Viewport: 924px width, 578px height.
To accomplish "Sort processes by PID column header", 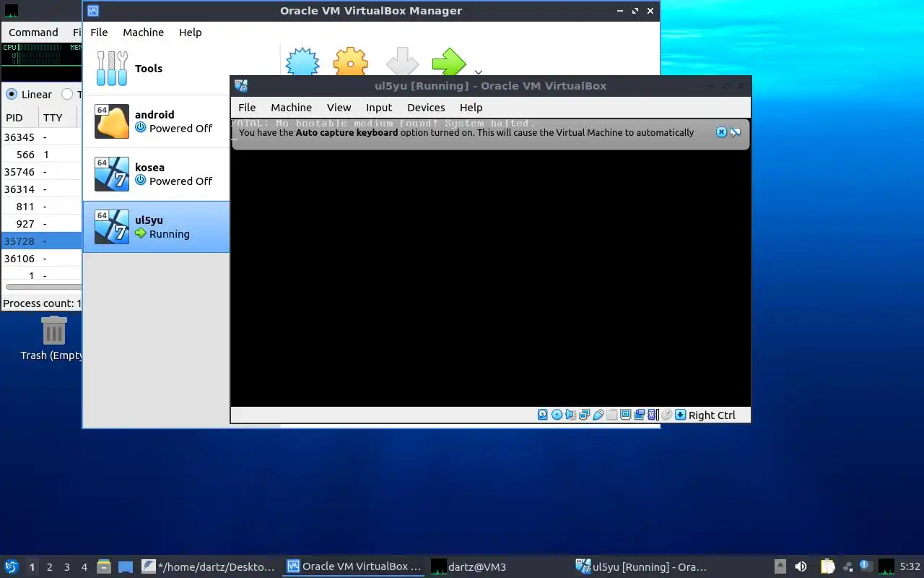I will (19, 118).
